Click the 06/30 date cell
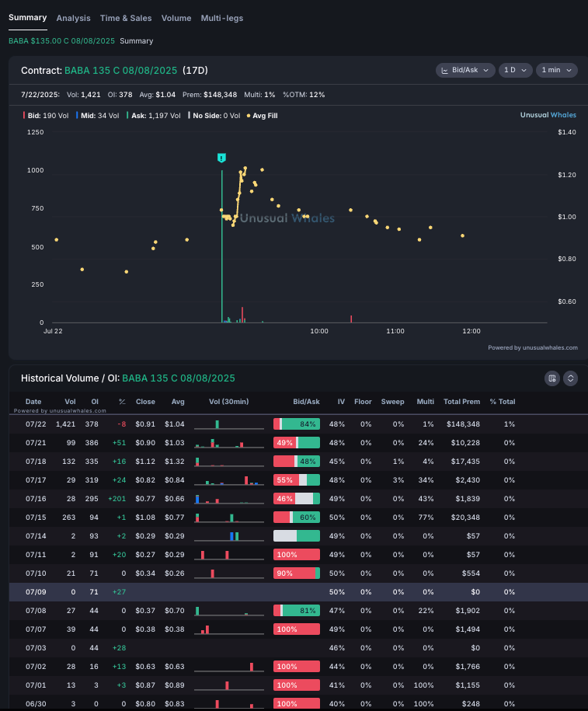588x711 pixels. (36, 704)
